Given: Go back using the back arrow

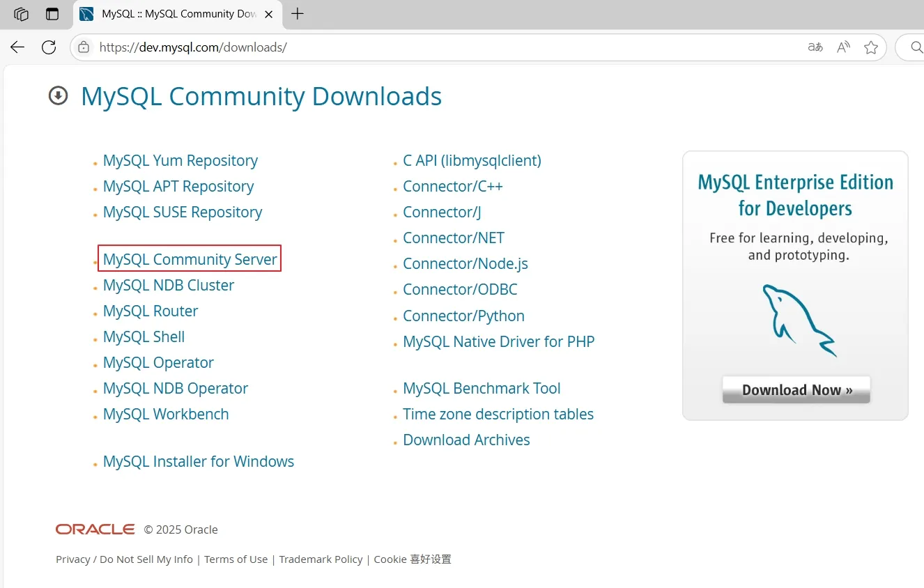Looking at the screenshot, I should [x=17, y=47].
